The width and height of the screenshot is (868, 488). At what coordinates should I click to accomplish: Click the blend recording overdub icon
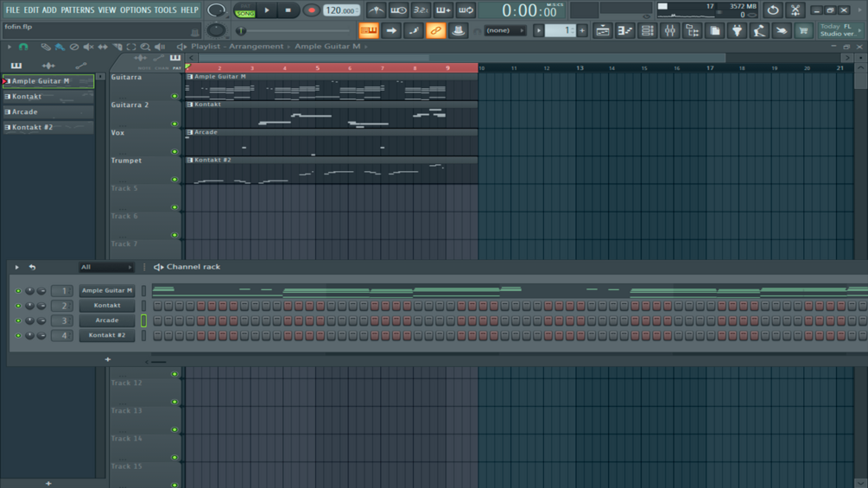(443, 10)
